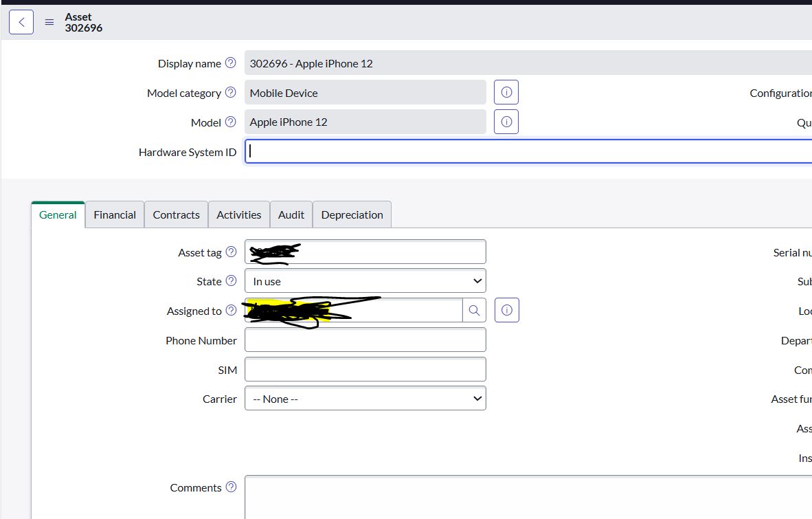Open the Assigned to reference info icon
The width and height of the screenshot is (812, 519).
tap(506, 309)
